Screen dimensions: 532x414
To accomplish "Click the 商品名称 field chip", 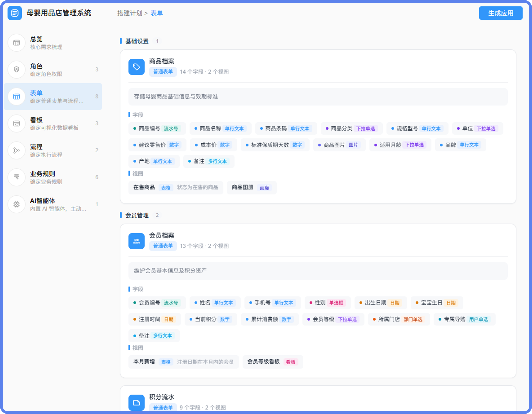I will pos(220,128).
